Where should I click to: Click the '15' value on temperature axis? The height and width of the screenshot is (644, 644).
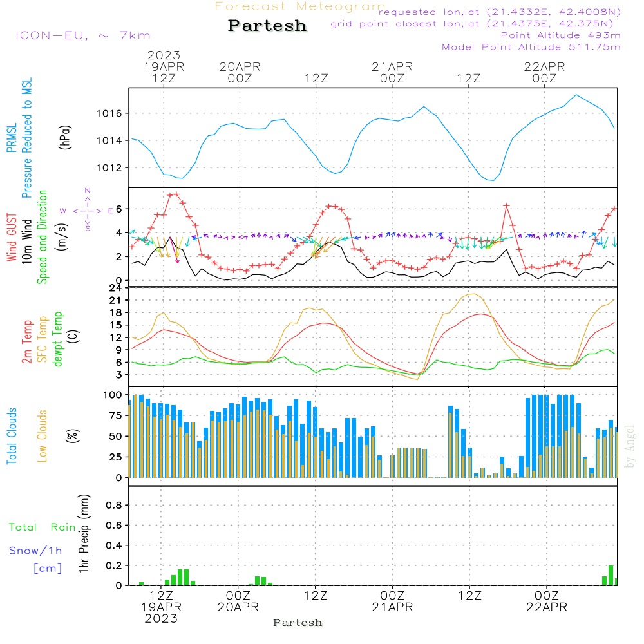coord(116,325)
